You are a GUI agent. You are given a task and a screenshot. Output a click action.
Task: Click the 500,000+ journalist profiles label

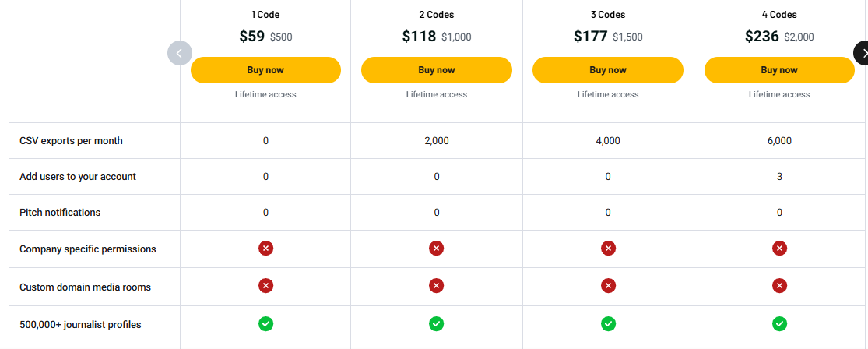(x=80, y=324)
